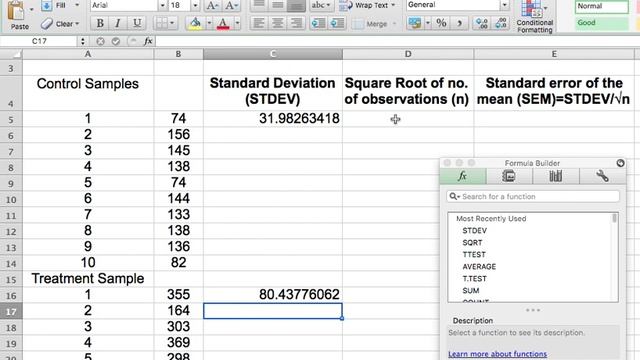Decrease indent

tap(318, 23)
